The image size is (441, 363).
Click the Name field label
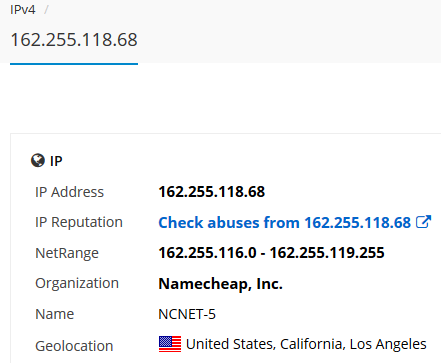(55, 314)
